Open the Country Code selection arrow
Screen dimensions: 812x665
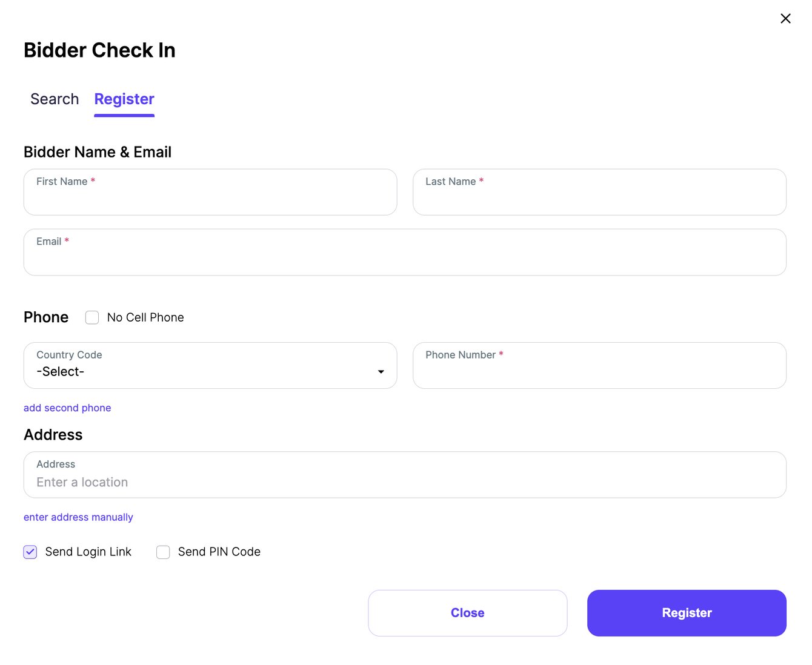(x=381, y=371)
